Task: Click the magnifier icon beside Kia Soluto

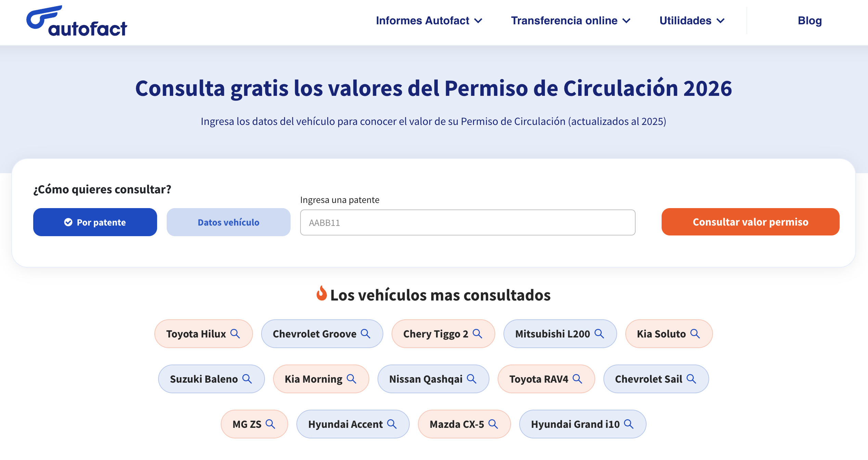Action: tap(697, 334)
